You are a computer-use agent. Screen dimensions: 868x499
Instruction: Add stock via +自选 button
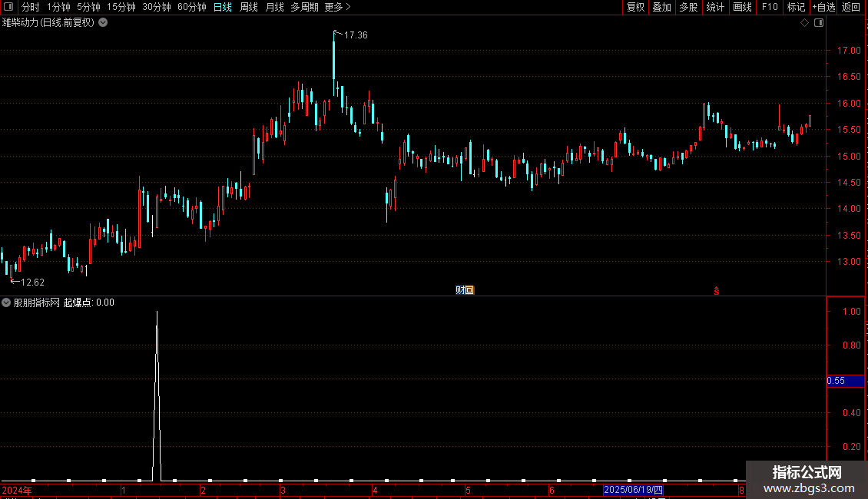823,7
